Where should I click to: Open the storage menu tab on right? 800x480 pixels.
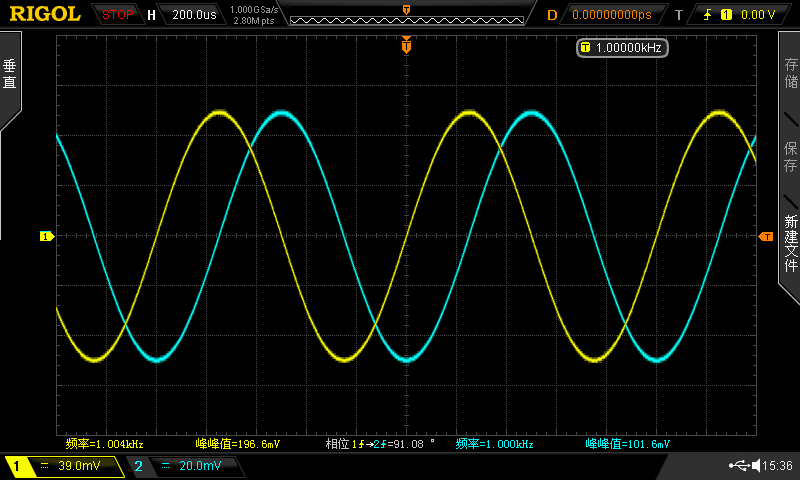790,72
